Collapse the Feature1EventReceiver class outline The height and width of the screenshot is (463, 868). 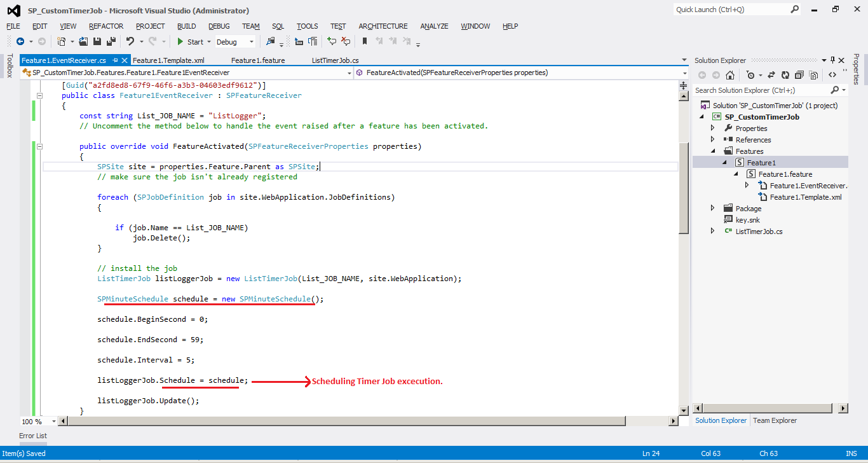[x=39, y=95]
